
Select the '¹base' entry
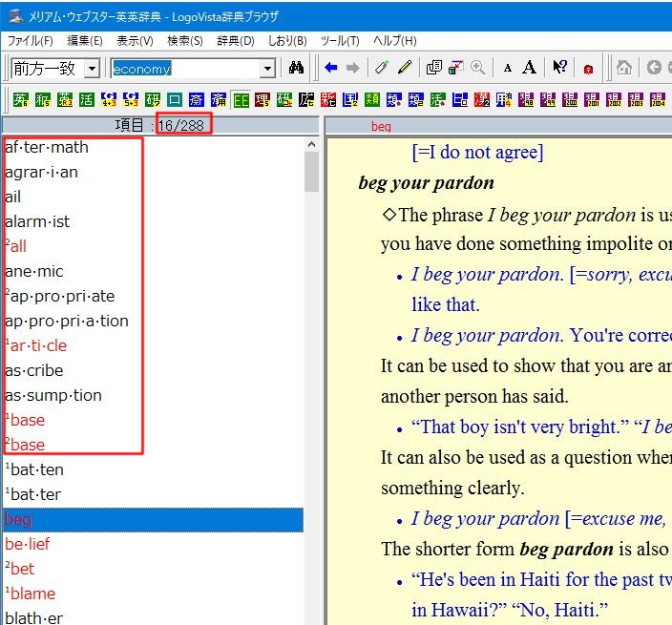(x=25, y=420)
